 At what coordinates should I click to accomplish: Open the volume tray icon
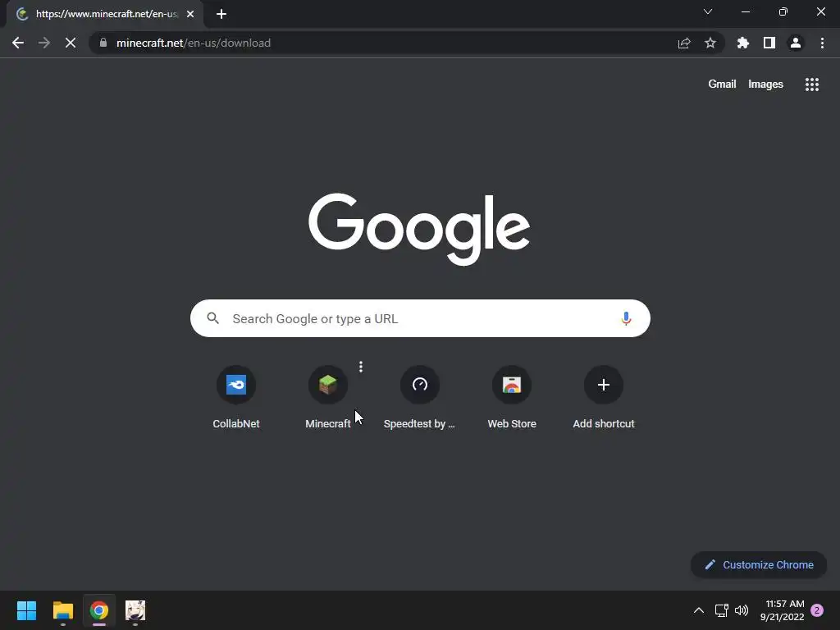tap(742, 610)
